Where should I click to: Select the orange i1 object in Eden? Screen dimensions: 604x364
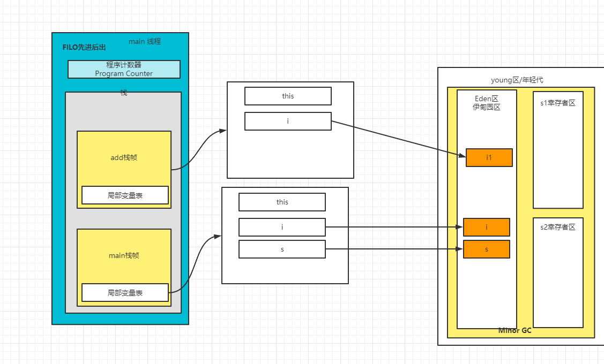click(x=489, y=157)
